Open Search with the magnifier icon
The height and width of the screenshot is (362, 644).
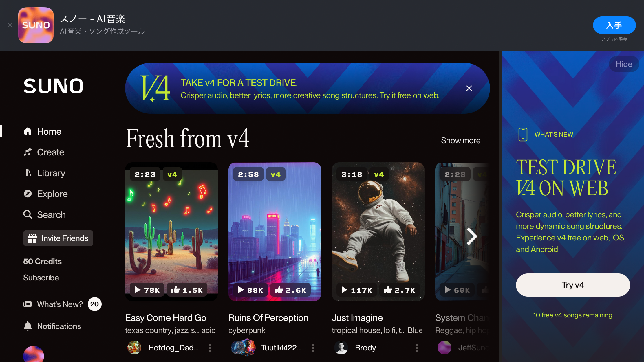tap(28, 215)
